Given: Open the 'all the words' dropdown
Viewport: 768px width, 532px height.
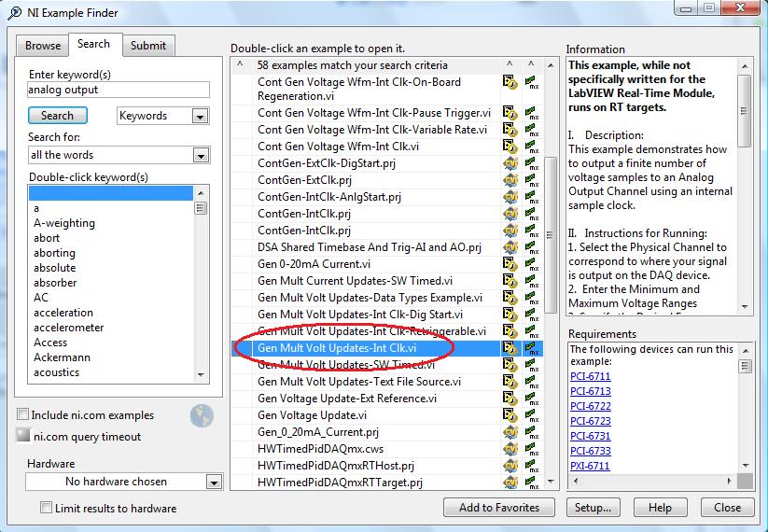Looking at the screenshot, I should point(201,155).
